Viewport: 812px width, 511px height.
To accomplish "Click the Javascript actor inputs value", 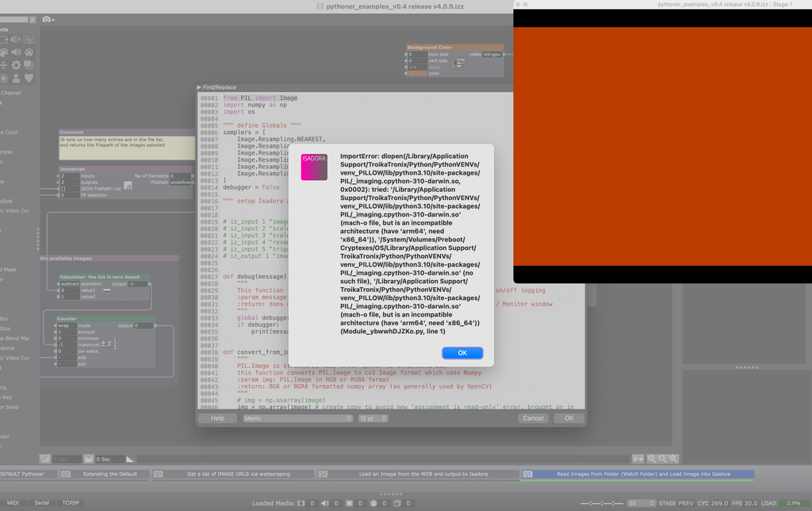I will (69, 176).
